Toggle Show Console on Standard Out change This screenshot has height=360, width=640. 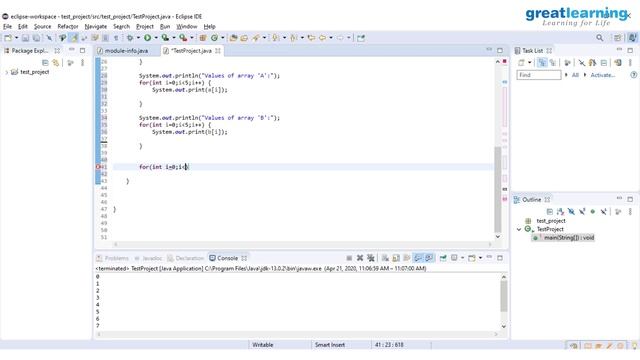(x=418, y=258)
